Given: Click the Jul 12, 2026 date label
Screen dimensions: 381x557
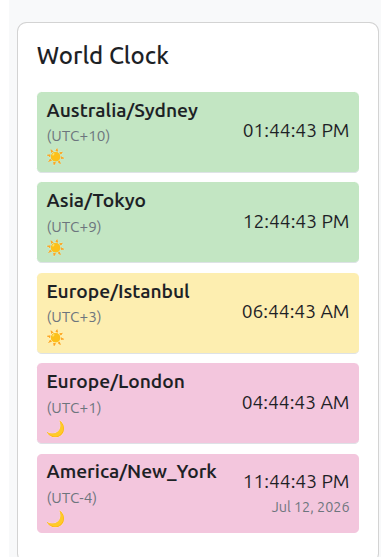Looking at the screenshot, I should 311,507.
